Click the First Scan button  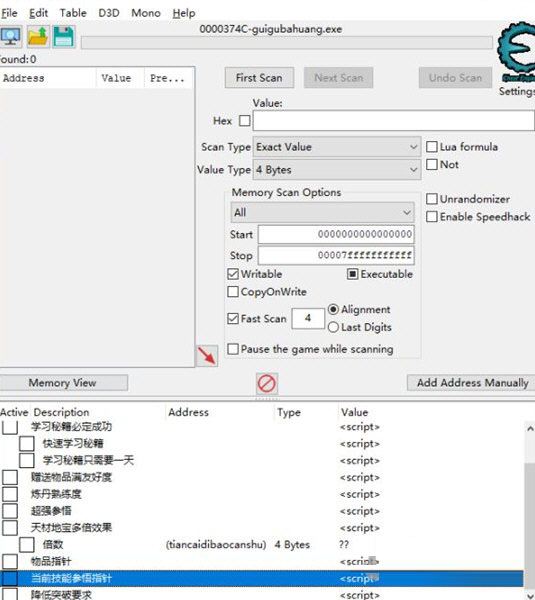pyautogui.click(x=259, y=78)
